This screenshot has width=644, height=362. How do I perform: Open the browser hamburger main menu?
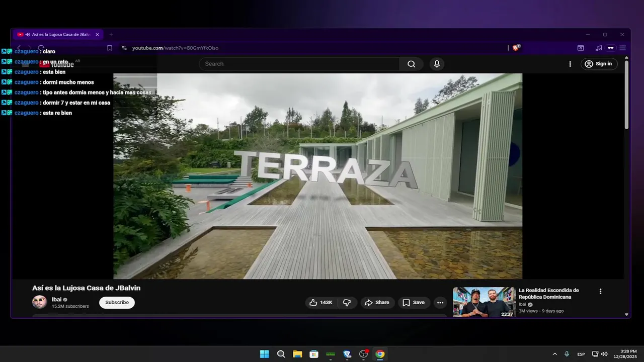(622, 48)
